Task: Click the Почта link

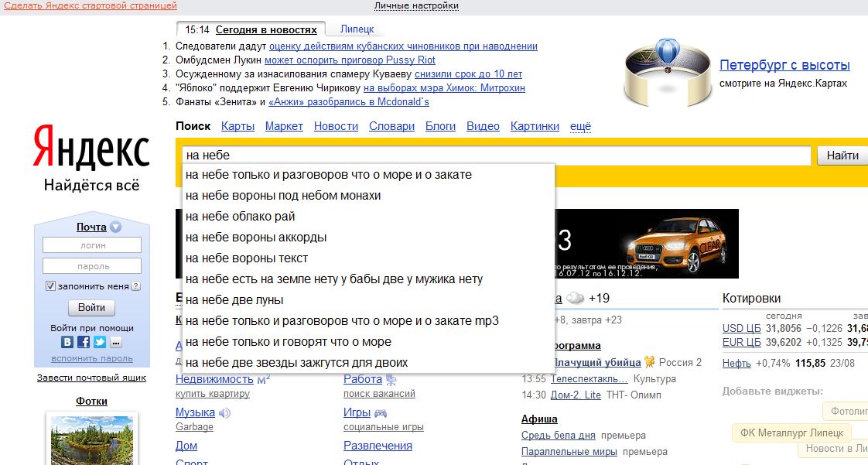Action: [91, 227]
